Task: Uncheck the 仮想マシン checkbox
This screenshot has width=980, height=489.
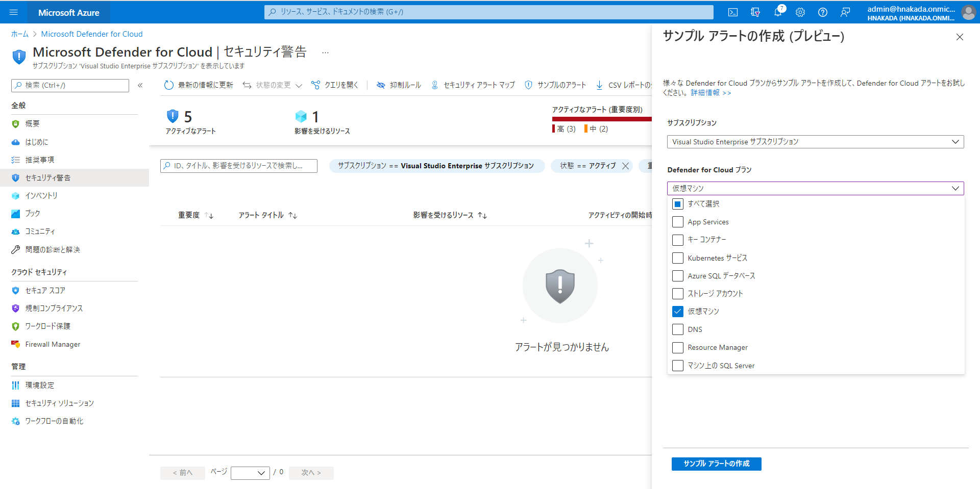Action: [x=678, y=312]
